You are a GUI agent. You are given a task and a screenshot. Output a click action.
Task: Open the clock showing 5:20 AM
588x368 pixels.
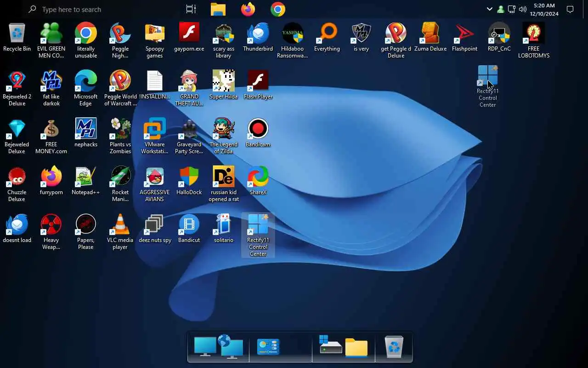(x=544, y=9)
